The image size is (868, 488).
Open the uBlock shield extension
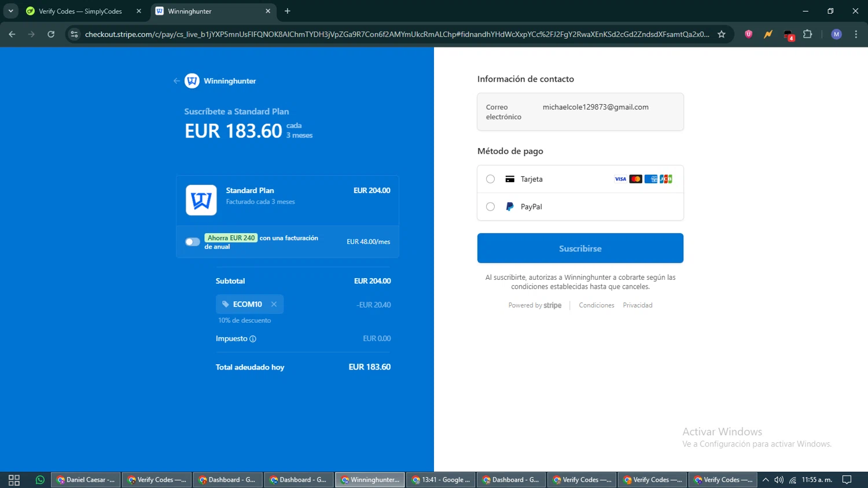click(x=749, y=34)
